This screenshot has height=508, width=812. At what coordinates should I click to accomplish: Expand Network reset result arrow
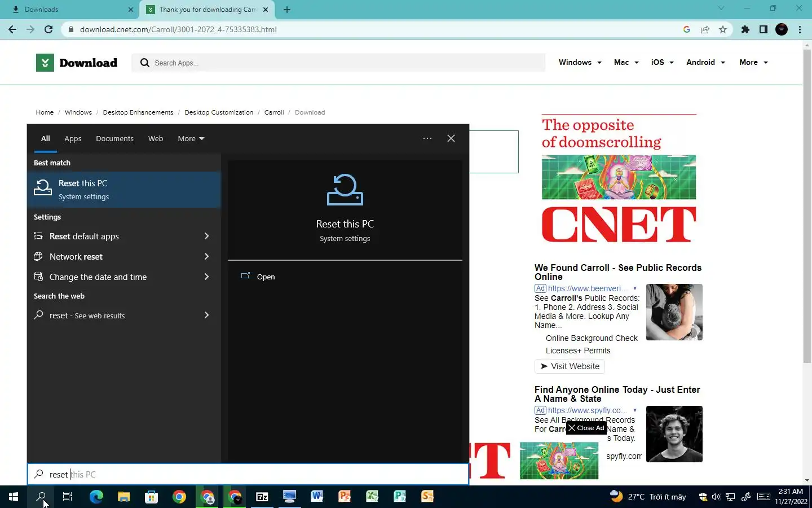click(206, 256)
